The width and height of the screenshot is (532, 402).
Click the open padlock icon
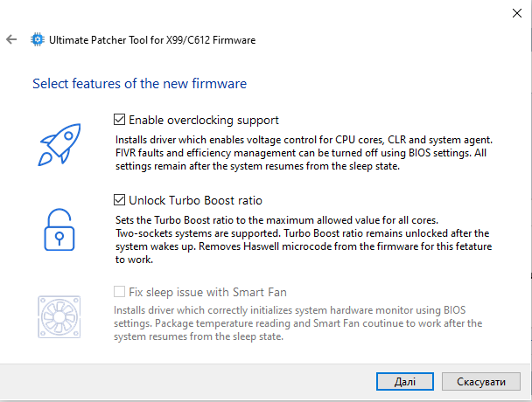(x=59, y=230)
